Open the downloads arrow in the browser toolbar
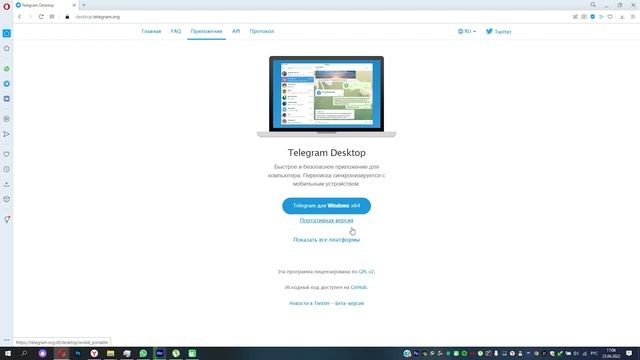The height and width of the screenshot is (360, 640). pos(622,17)
